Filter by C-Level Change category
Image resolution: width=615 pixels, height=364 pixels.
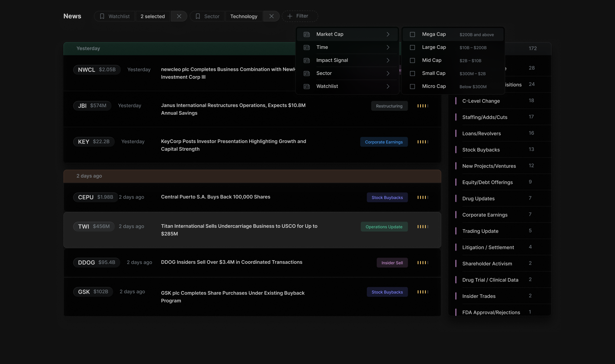pyautogui.click(x=500, y=101)
